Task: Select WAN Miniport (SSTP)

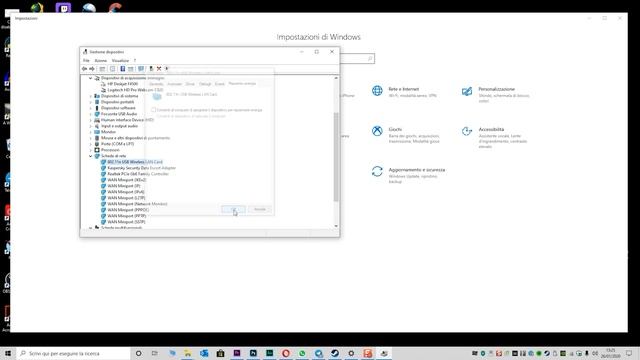Action: (126, 222)
